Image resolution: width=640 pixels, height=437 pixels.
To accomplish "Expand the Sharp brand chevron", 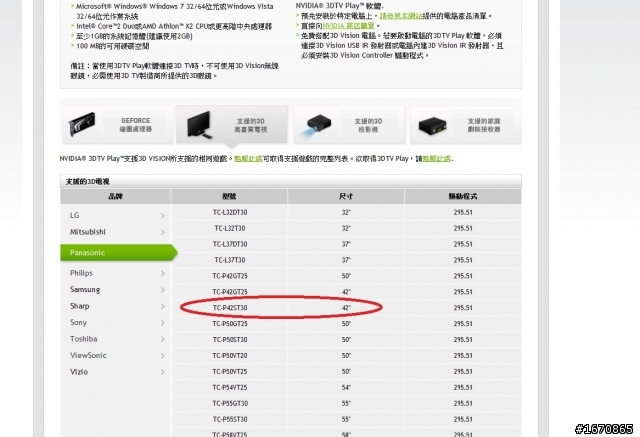I will click(162, 306).
